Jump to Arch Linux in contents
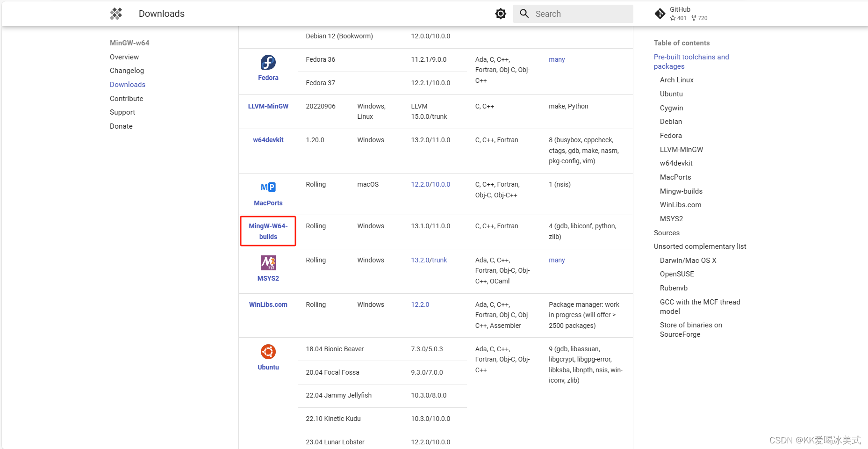Image resolution: width=868 pixels, height=449 pixels. coord(677,80)
